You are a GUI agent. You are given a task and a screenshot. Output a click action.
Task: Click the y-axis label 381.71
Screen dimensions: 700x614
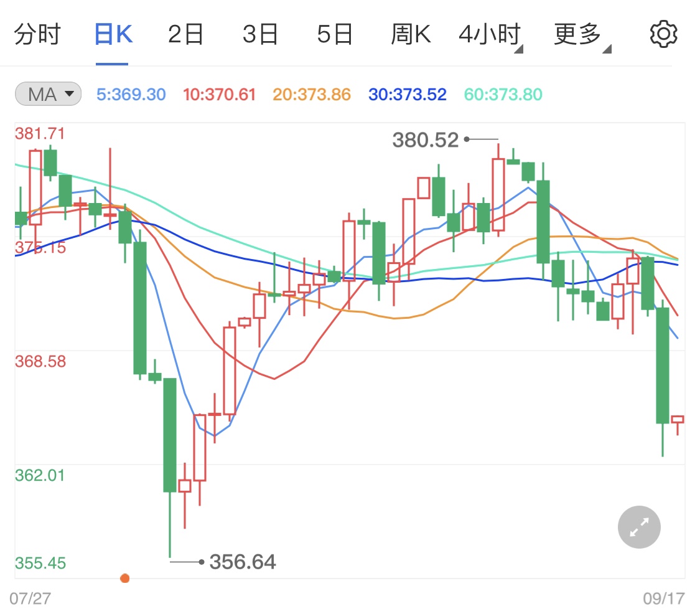(40, 133)
